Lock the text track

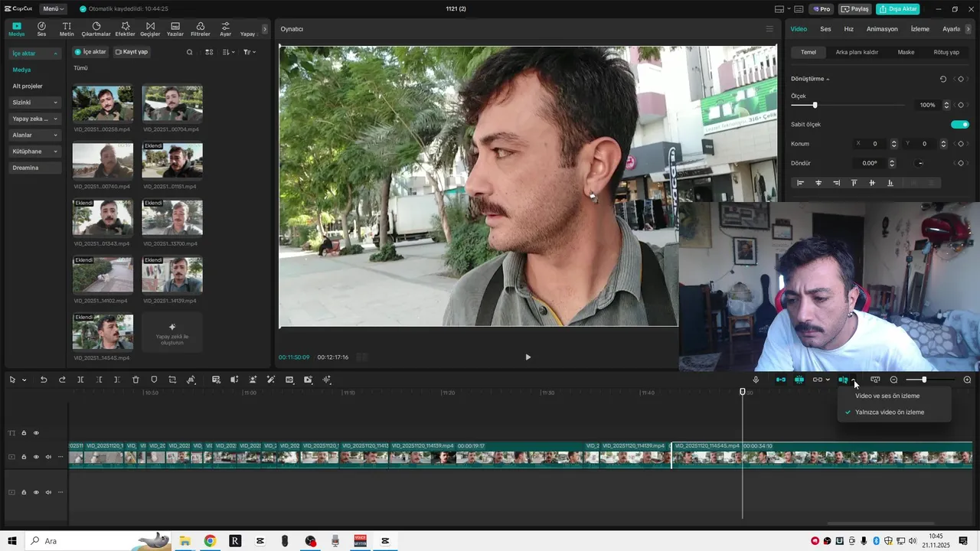pyautogui.click(x=24, y=433)
